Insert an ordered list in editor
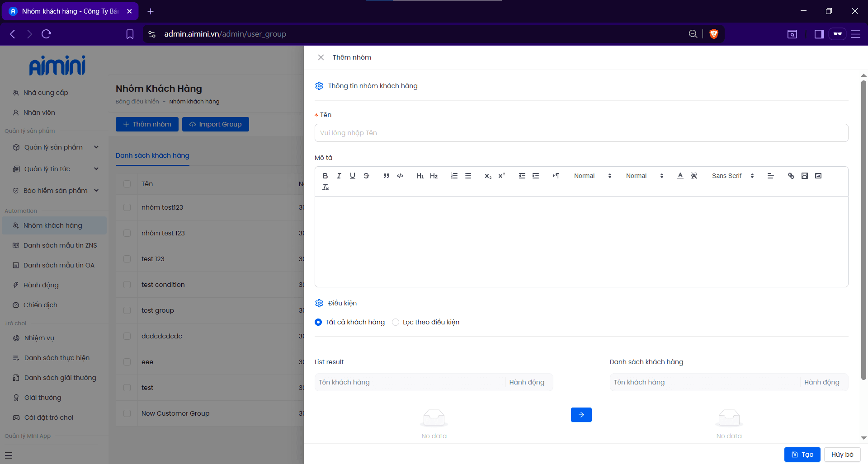This screenshot has width=868, height=464. coord(454,176)
